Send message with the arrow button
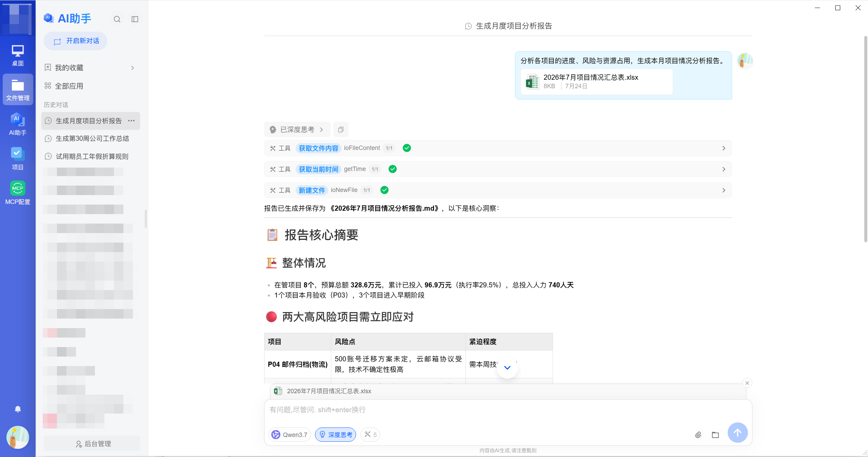Viewport: 868px width, 457px height. 737,433
